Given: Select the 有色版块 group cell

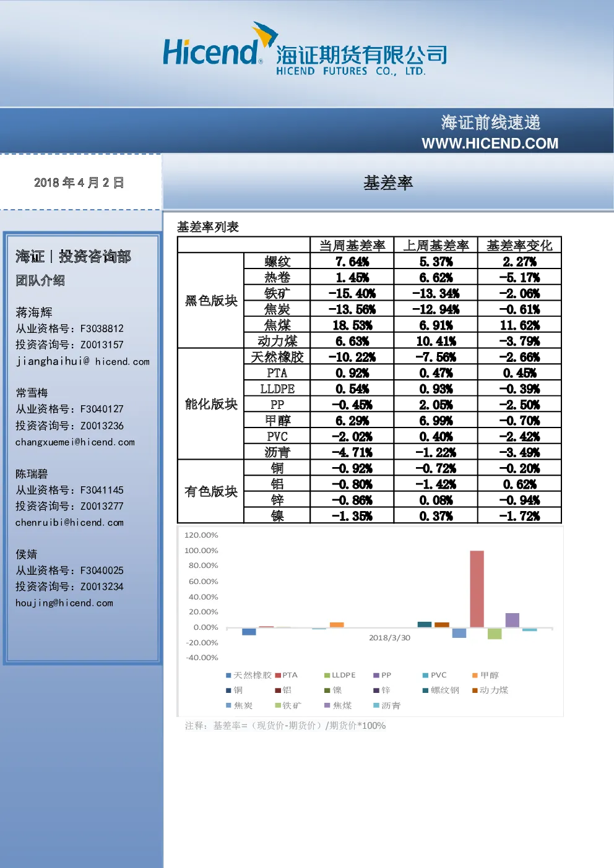Looking at the screenshot, I should pyautogui.click(x=211, y=492).
